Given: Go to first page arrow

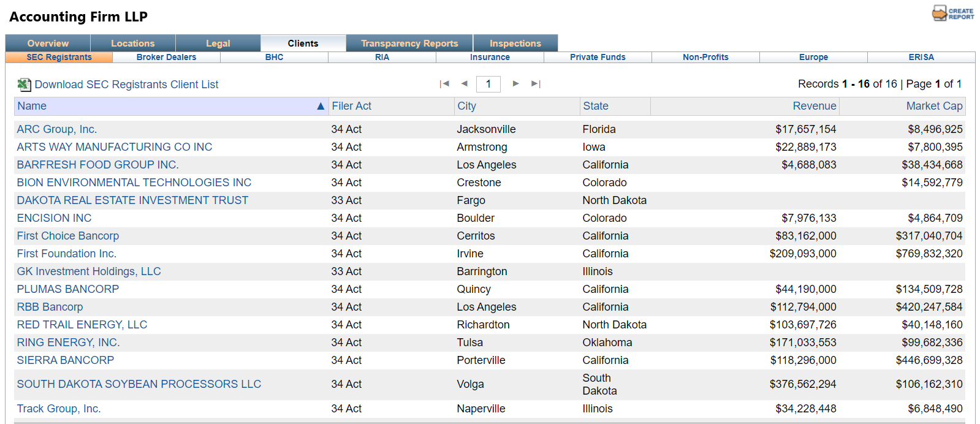Looking at the screenshot, I should pos(444,84).
